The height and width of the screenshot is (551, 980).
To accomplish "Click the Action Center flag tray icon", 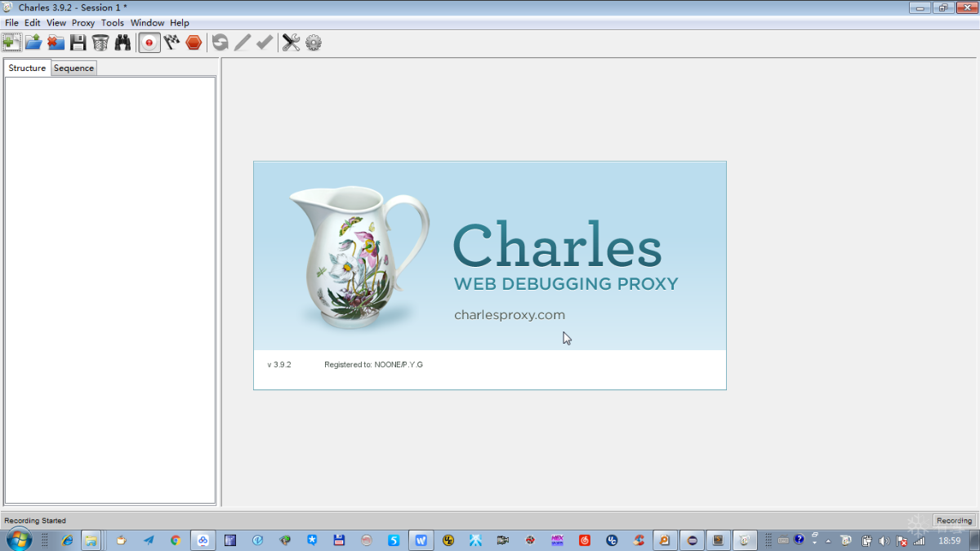I will 901,540.
